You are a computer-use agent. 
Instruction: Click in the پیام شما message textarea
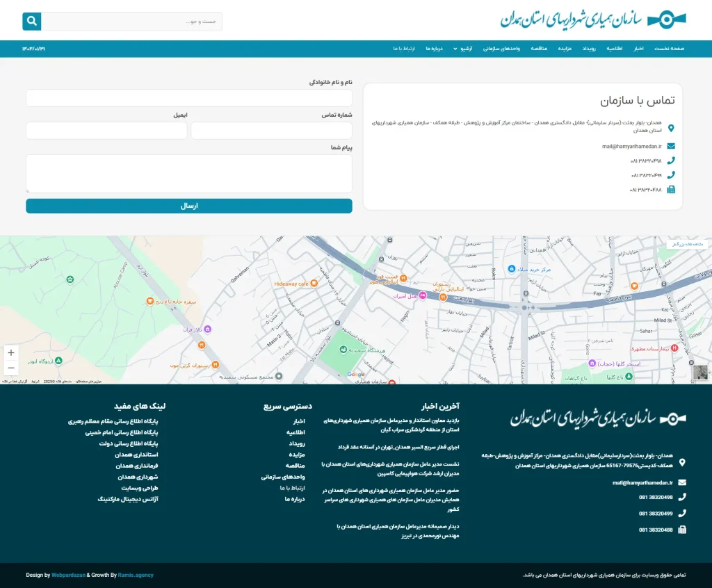coord(188,173)
